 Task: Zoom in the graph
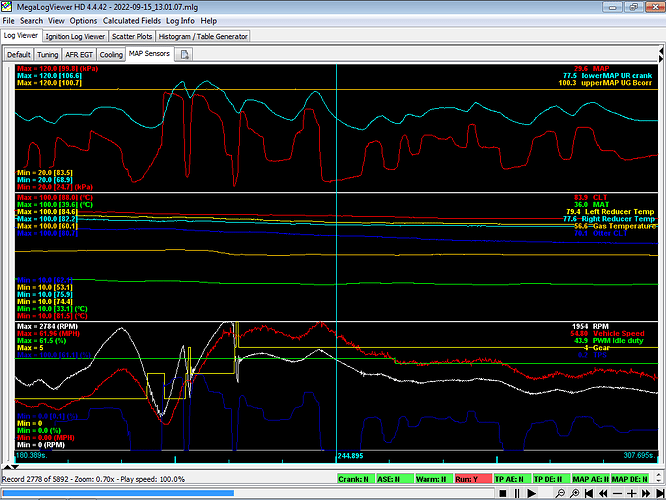575,493
